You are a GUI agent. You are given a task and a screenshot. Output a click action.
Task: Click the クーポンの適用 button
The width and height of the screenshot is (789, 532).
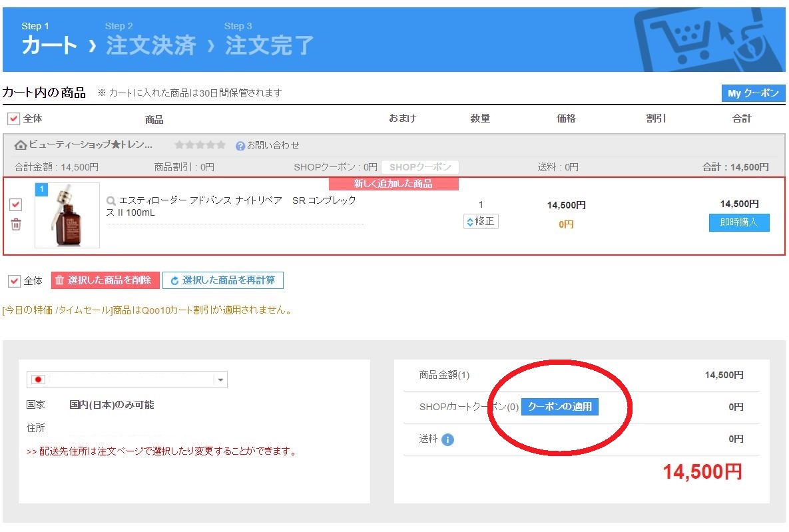click(559, 406)
